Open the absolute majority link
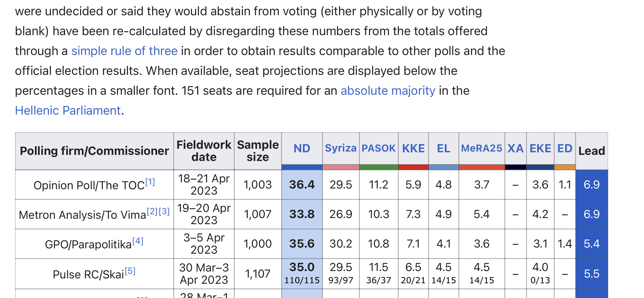Viewport: 644px width, 298px height. point(388,91)
